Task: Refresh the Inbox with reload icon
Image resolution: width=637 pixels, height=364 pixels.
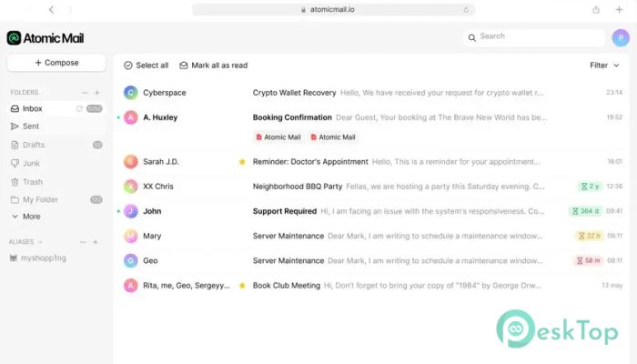Action: (79, 108)
